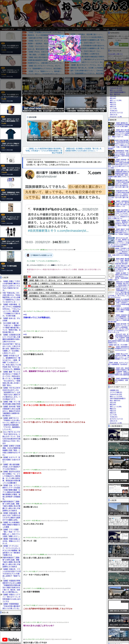
Task: Click the >>1 reply anchor in comment 120
Action: click(25, 314)
